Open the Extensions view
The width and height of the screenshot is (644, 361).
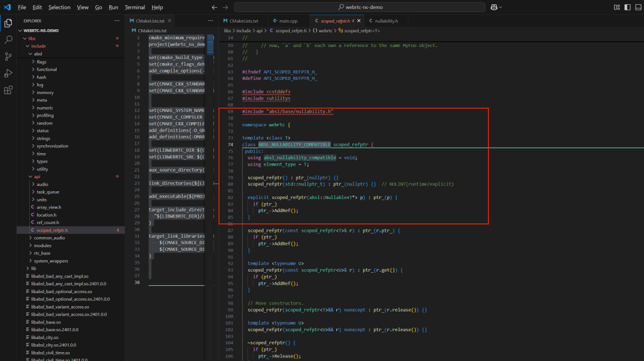pyautogui.click(x=8, y=90)
